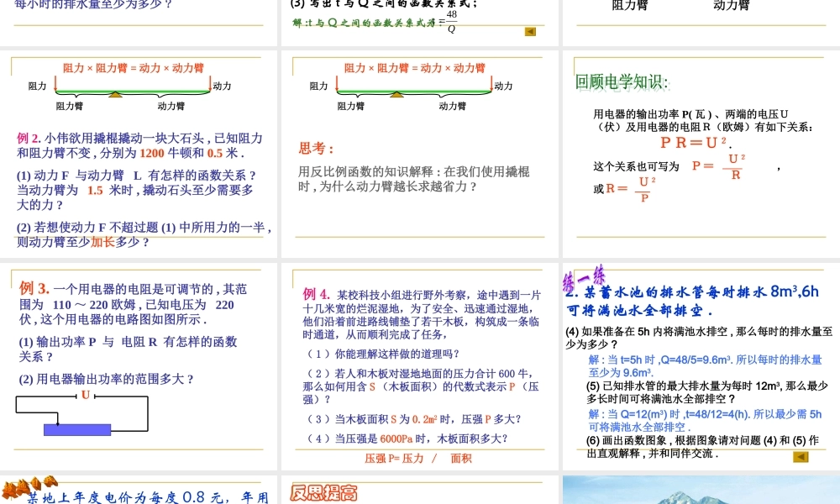This screenshot has width=840, height=504.
Task: Click the 练一练 solution text 't=48/12=4(h)'
Action: pos(718,414)
